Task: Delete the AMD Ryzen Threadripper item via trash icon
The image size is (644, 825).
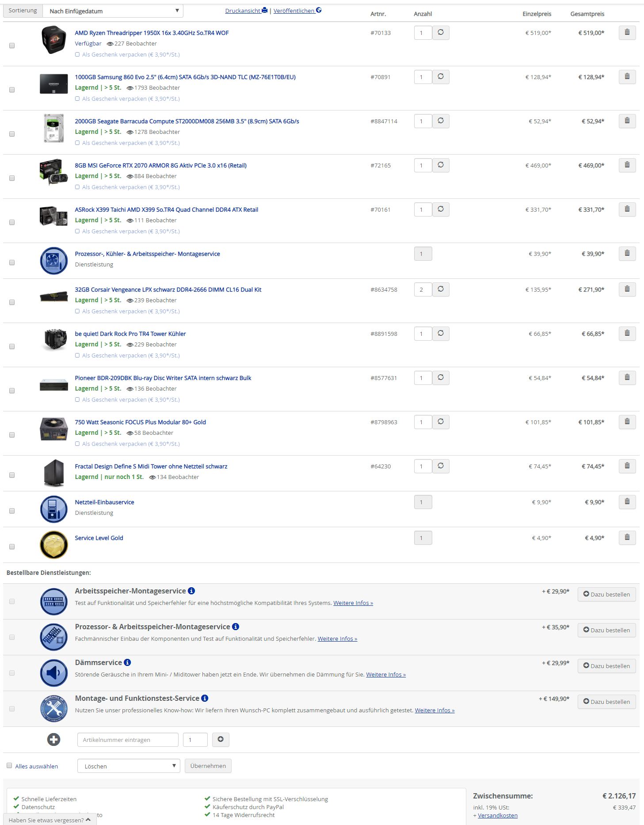Action: 627,33
